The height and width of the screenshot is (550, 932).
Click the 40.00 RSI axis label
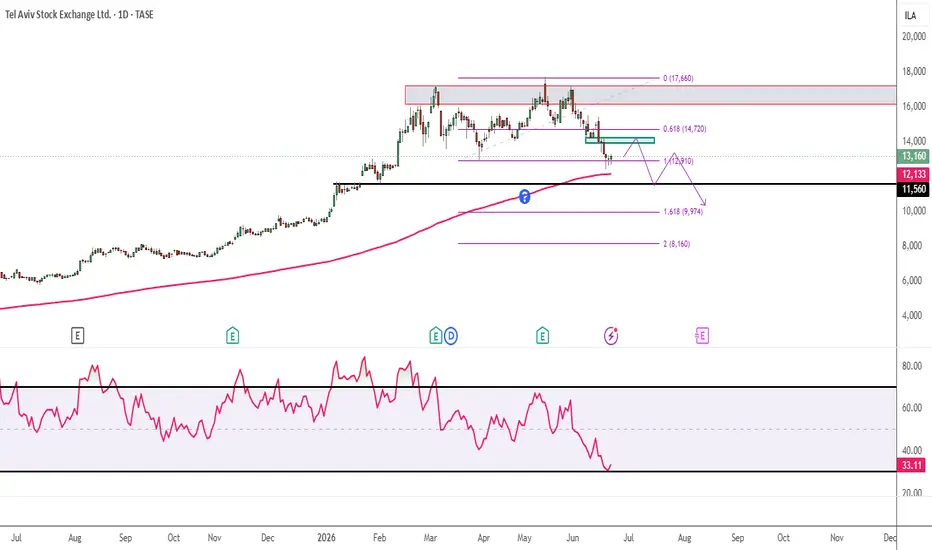pos(912,450)
